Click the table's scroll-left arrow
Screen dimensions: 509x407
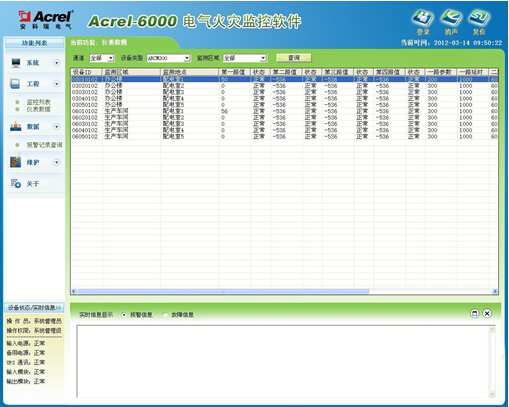[74, 291]
